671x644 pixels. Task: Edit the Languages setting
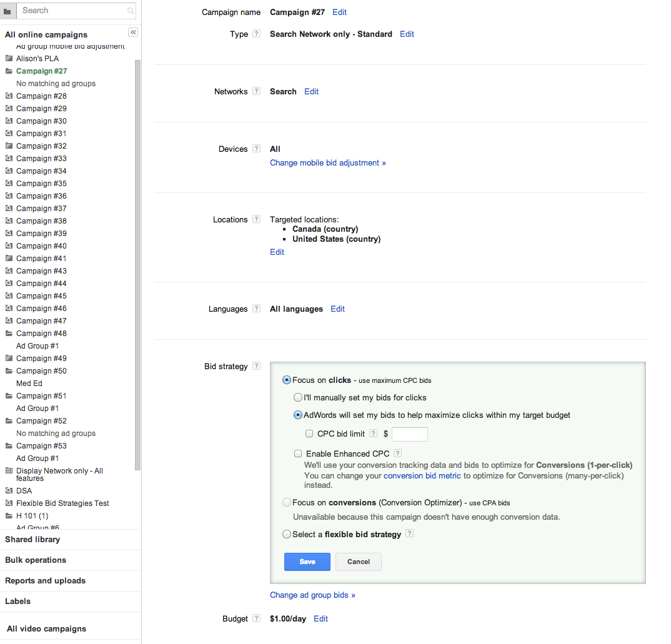337,309
